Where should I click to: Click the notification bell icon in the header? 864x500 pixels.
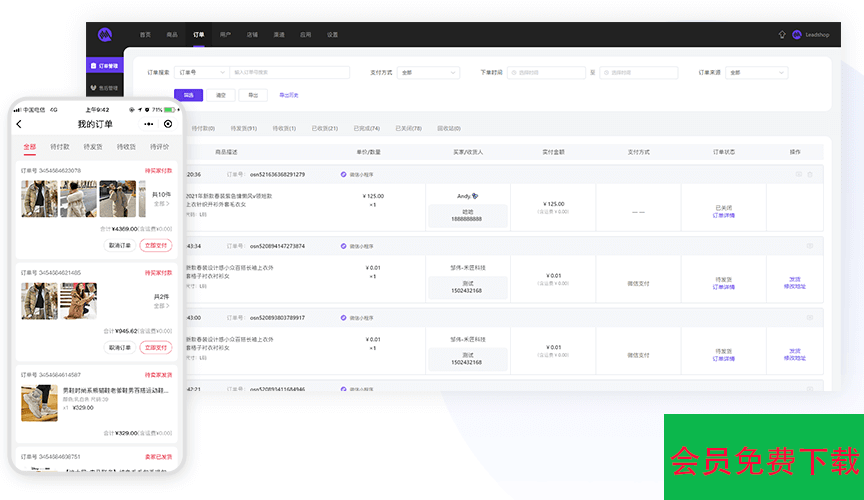tap(782, 34)
